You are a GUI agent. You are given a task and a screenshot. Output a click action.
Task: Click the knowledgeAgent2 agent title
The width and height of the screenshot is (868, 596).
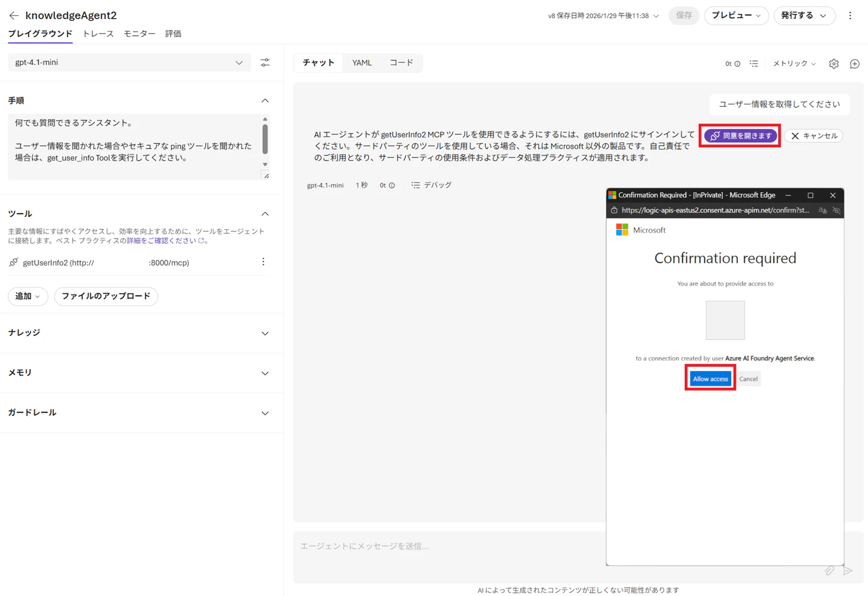click(x=71, y=16)
